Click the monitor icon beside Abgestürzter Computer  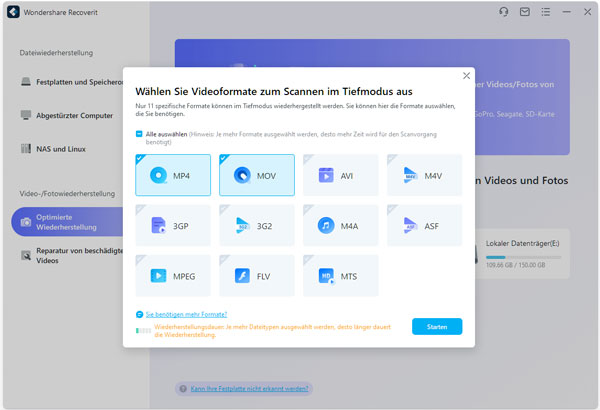coord(26,115)
